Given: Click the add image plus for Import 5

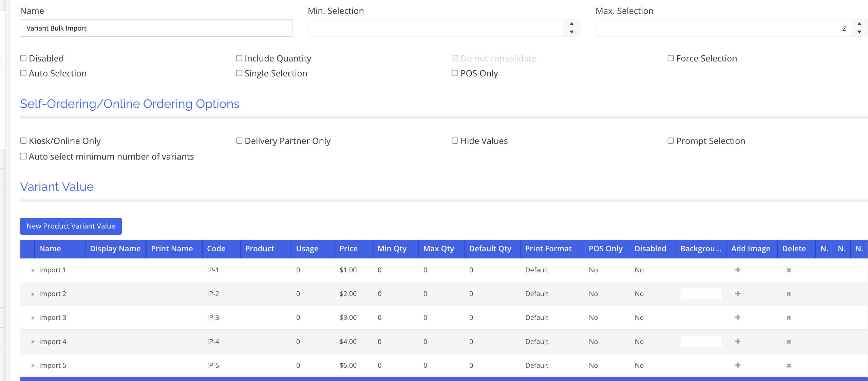Looking at the screenshot, I should [x=738, y=365].
